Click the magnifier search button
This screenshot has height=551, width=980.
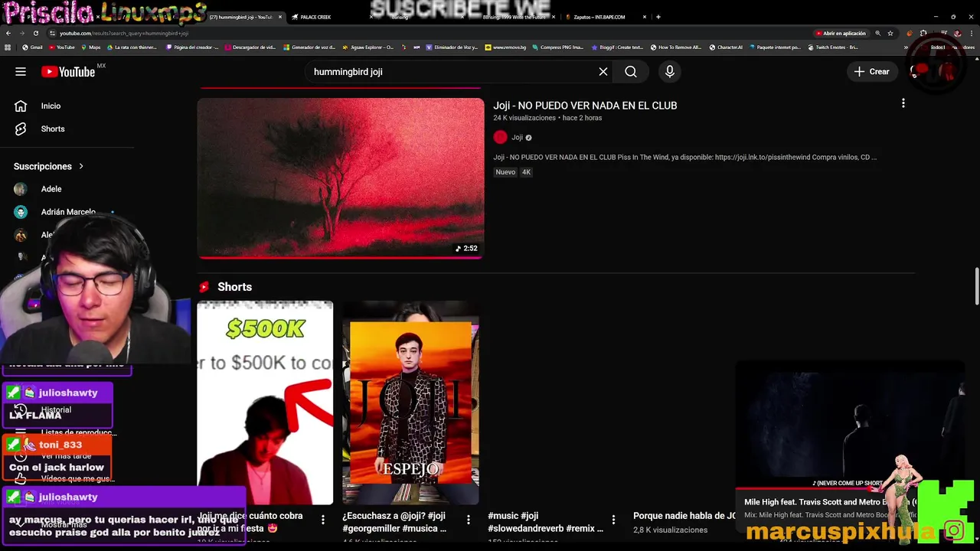tap(631, 71)
